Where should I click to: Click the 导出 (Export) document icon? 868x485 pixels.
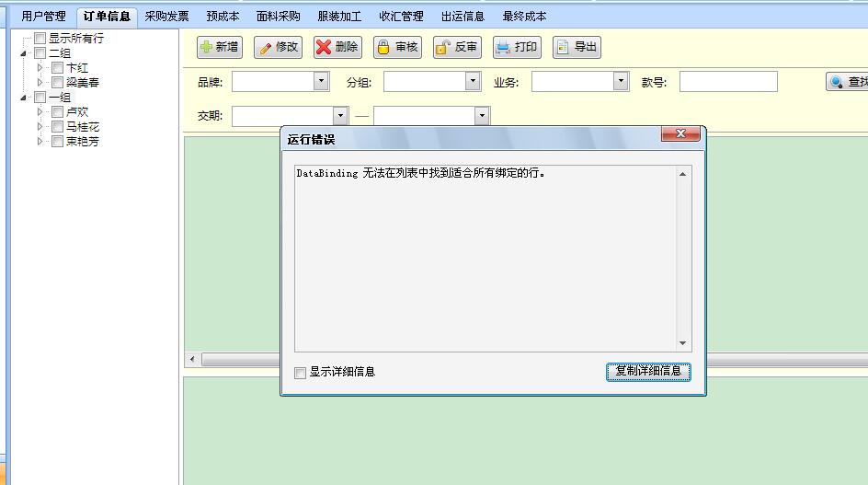coord(563,48)
